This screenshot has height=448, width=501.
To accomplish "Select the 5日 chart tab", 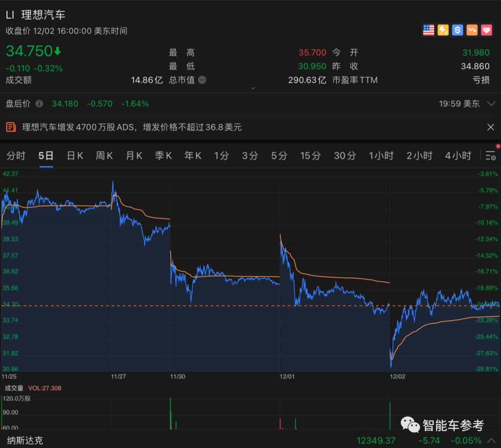I will (x=46, y=156).
